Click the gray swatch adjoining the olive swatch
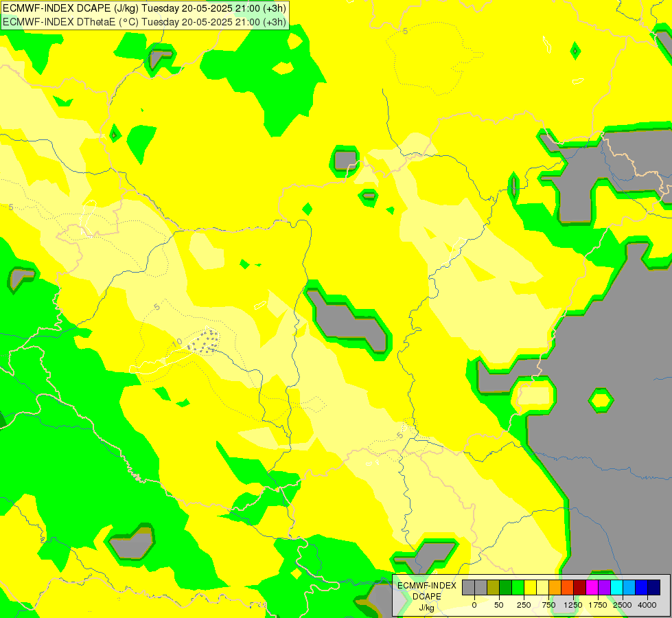Screen dimensions: 672x618 (481, 588)
